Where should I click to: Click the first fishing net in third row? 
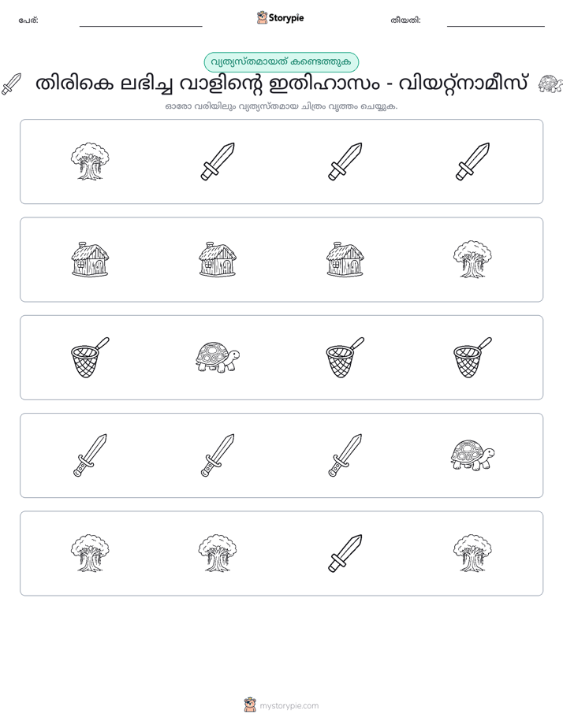coord(90,358)
